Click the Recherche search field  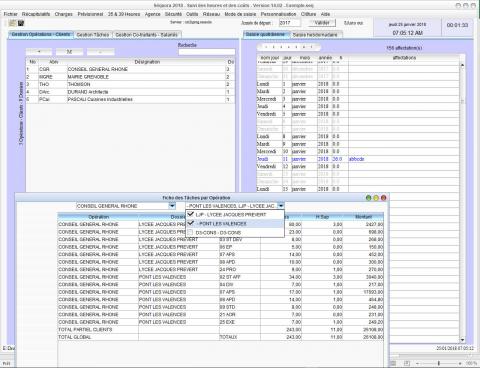(207, 52)
